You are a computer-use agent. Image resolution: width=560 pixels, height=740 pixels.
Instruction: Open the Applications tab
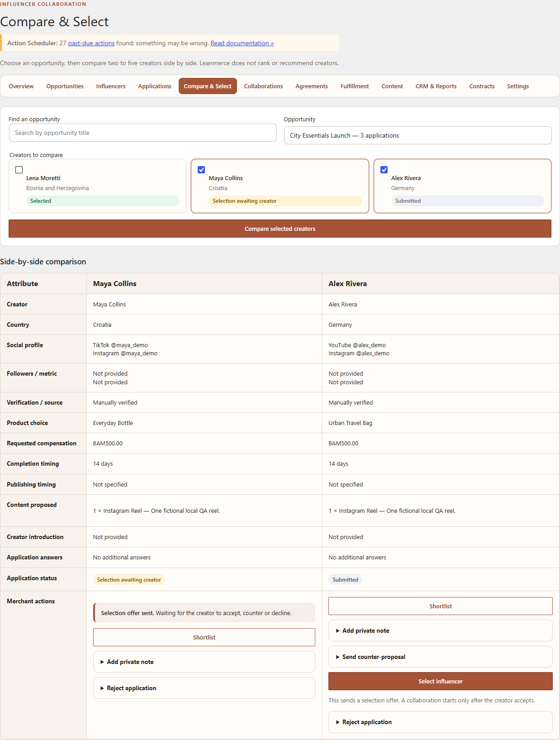155,86
